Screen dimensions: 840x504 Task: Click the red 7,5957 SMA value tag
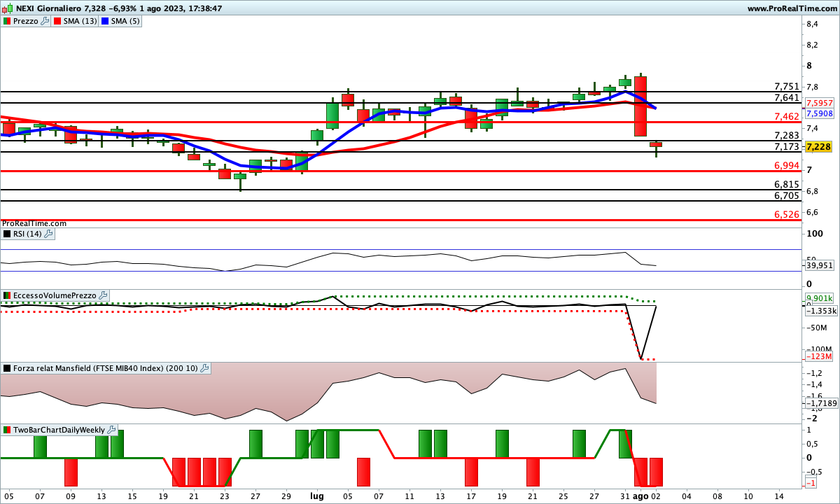[819, 102]
